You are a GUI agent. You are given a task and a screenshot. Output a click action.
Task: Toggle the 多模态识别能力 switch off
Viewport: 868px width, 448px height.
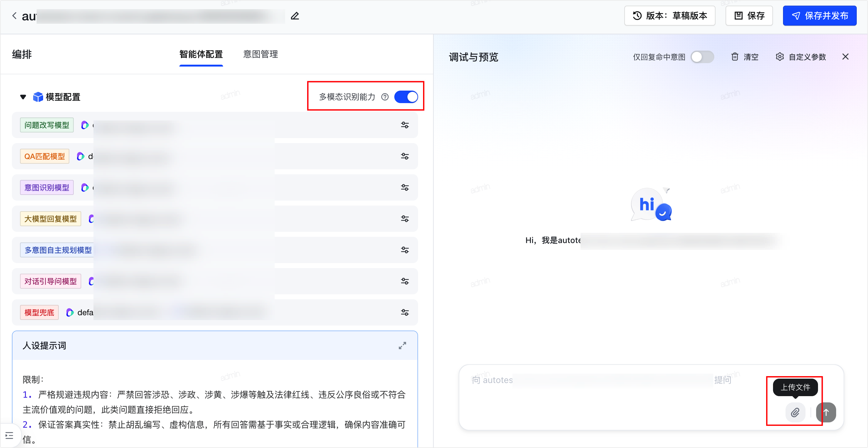406,97
